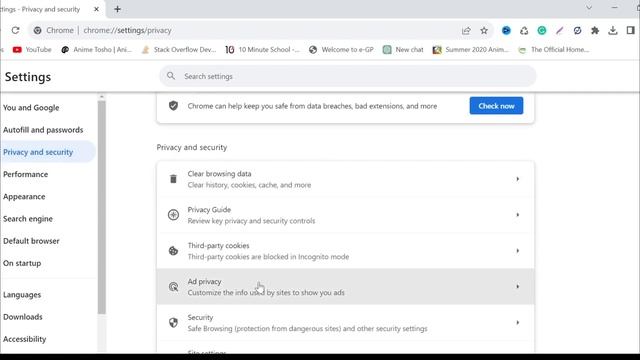This screenshot has height=360, width=640.
Task: Click the magnifier icon in search settings
Action: point(171,76)
